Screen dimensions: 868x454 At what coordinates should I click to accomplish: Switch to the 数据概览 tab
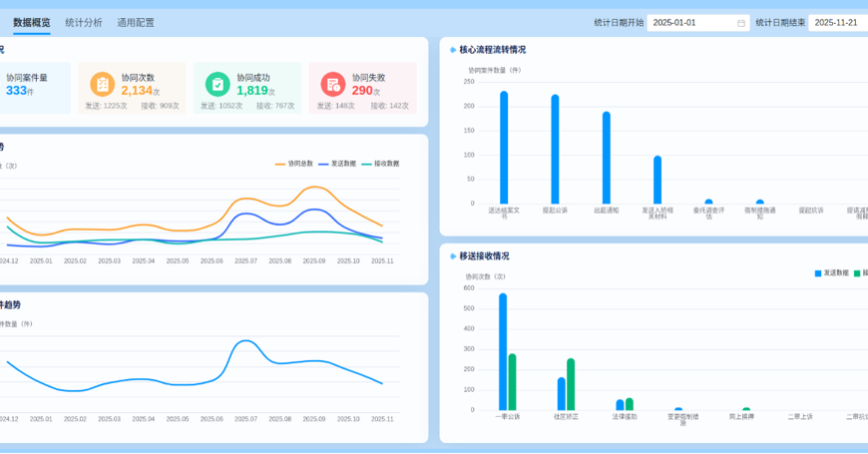[32, 23]
